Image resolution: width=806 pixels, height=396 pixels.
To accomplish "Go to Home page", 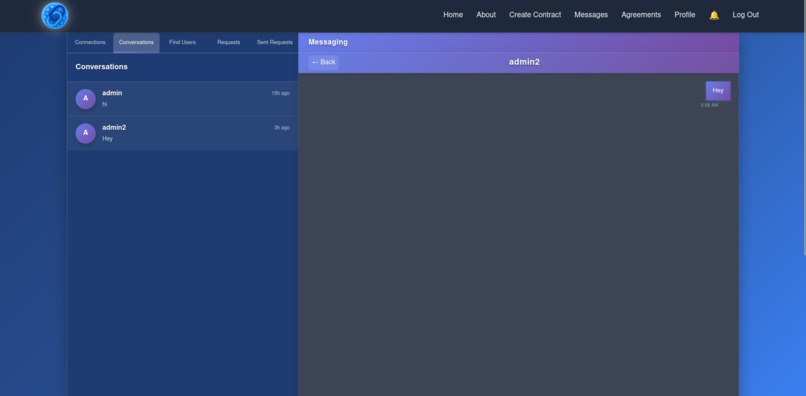I will click(453, 15).
